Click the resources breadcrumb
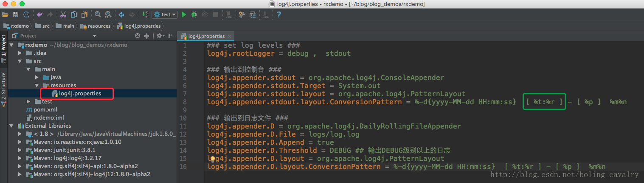 tap(96, 26)
